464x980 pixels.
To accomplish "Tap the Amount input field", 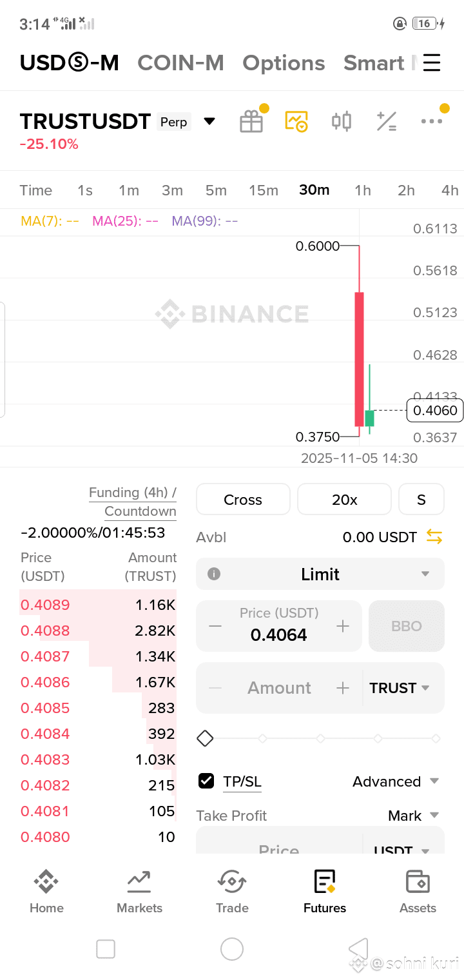I will [279, 688].
